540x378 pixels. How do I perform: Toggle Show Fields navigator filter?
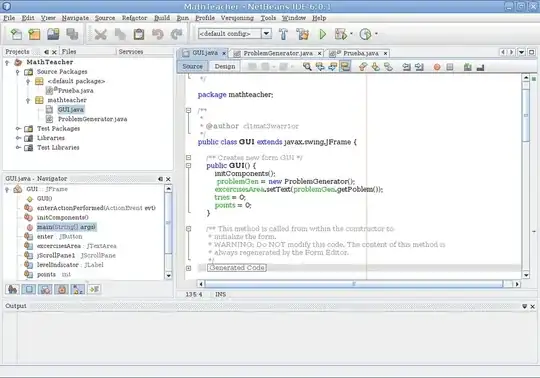29,290
